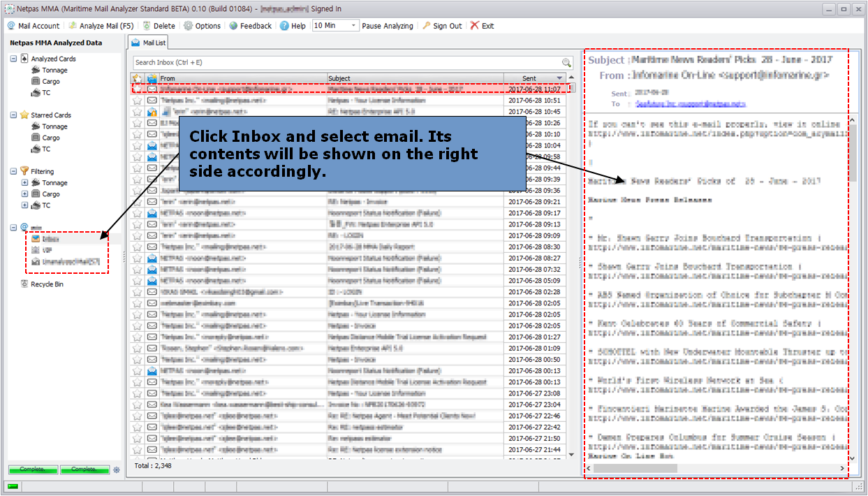The width and height of the screenshot is (868, 496).
Task: Click the green status indicator in status bar
Action: coord(13,486)
